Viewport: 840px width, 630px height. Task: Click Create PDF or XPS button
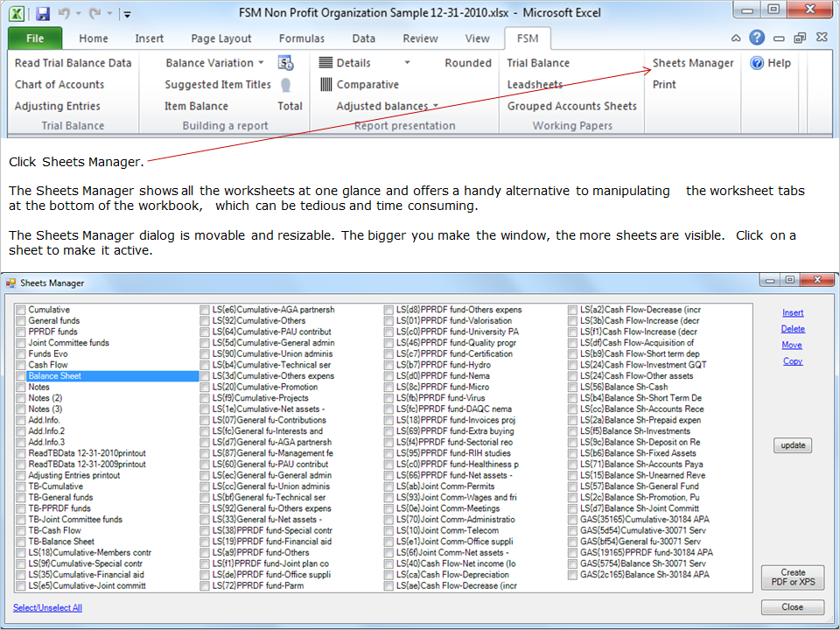pyautogui.click(x=793, y=577)
